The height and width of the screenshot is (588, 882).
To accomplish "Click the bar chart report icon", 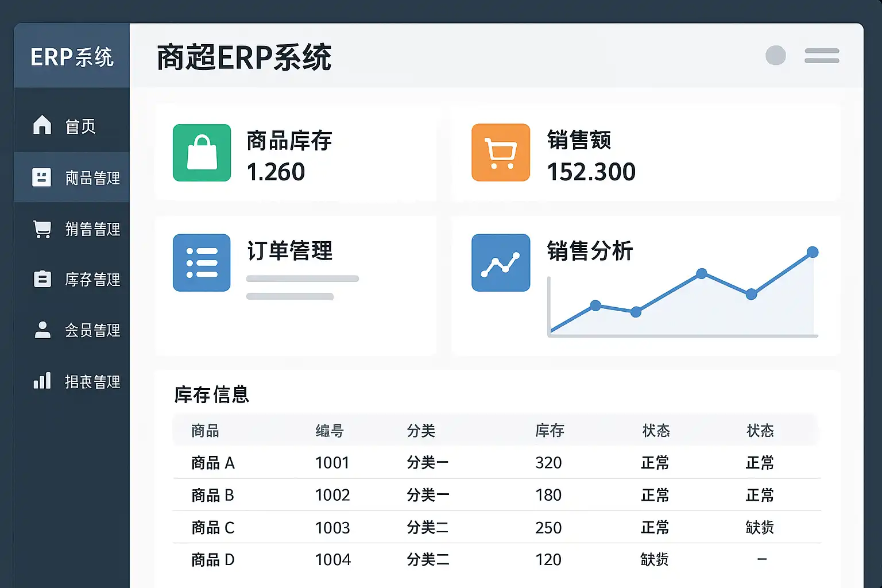I will [x=42, y=381].
